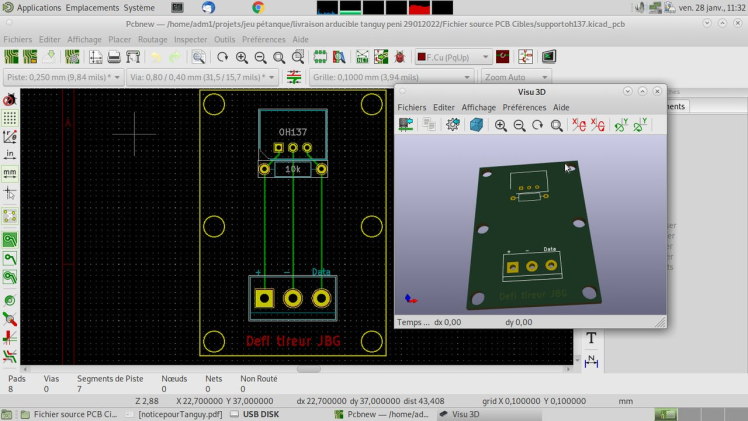The image size is (748, 421).
Task: Open the Applications menu in top panel
Action: coord(38,7)
